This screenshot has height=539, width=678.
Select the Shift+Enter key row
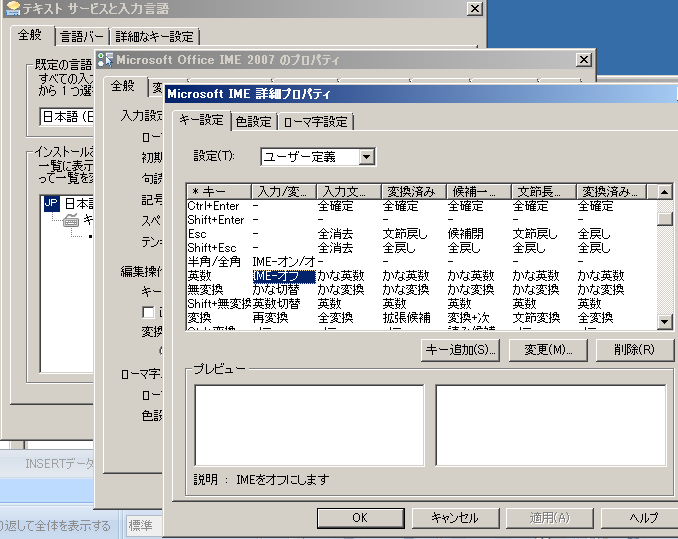(x=216, y=220)
